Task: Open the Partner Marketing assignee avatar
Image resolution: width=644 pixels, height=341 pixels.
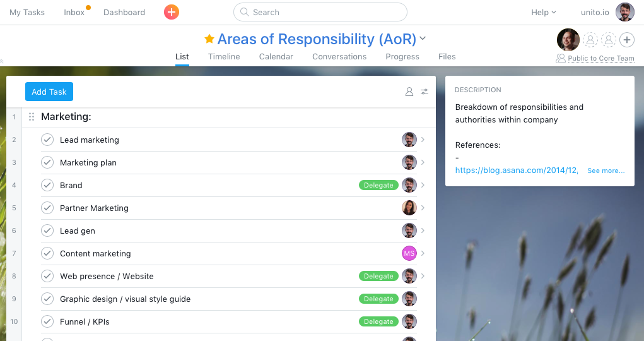Action: pos(409,208)
